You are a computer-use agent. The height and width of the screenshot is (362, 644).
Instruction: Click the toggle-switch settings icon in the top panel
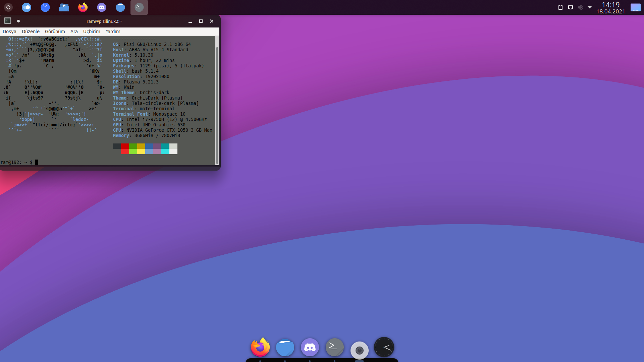[26, 7]
